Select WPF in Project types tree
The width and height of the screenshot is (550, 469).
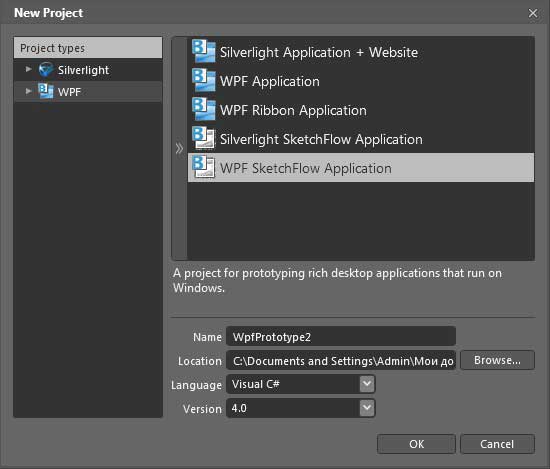coord(88,92)
